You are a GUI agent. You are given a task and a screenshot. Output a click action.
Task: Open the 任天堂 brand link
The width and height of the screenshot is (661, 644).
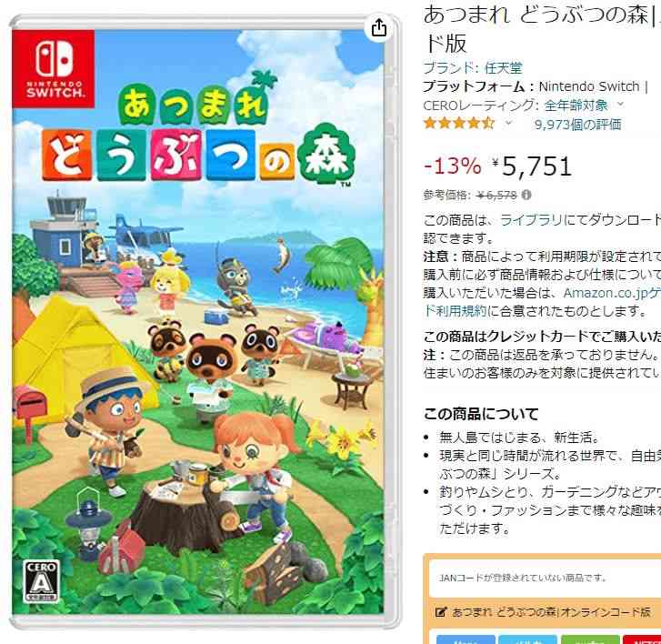click(x=504, y=68)
